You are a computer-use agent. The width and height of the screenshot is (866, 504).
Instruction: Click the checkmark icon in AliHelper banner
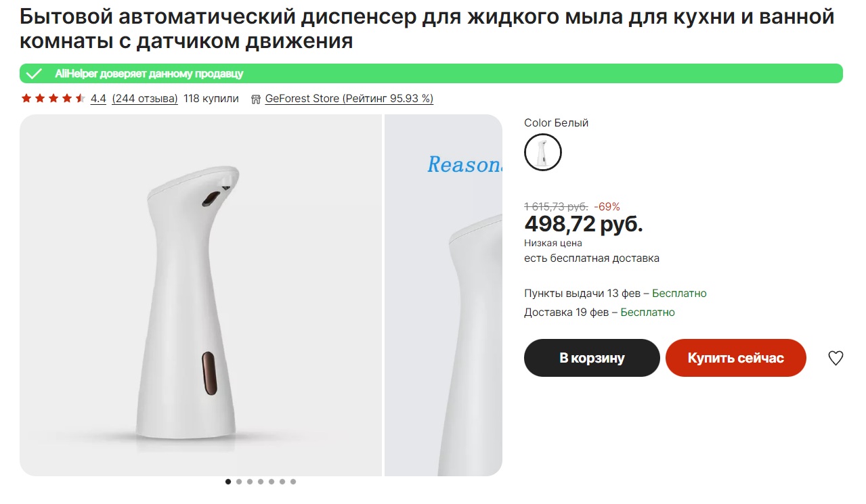(35, 74)
